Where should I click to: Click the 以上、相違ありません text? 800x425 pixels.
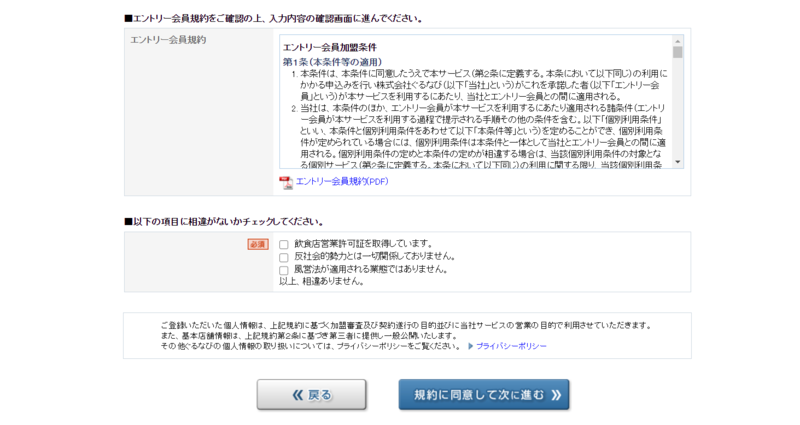(321, 282)
